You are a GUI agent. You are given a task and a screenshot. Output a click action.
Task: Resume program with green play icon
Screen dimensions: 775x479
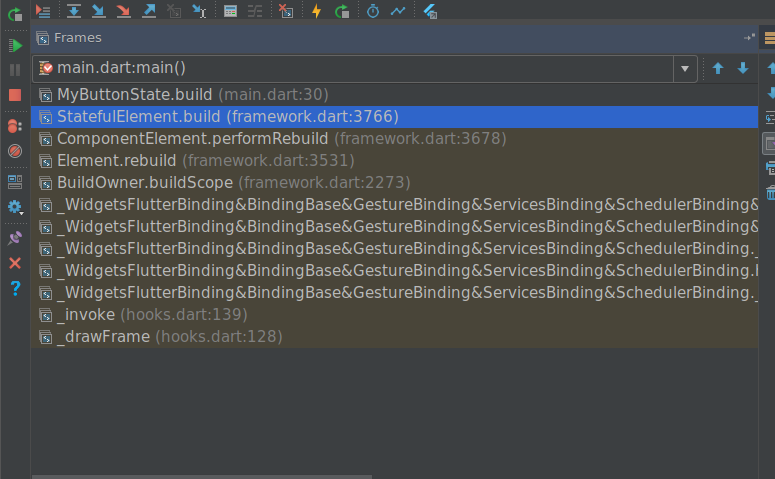click(15, 45)
